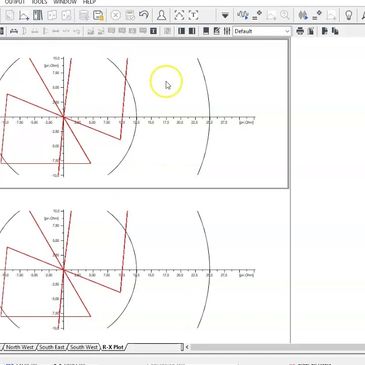This screenshot has width=365, height=365.
Task: Click the undo arrow icon
Action: (x=144, y=15)
